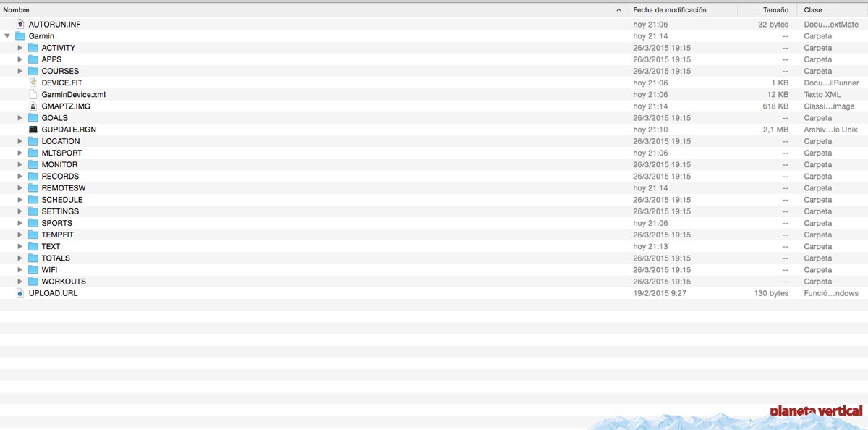Viewport: 868px width, 430px height.
Task: Click the GUPDATE.RGN executable icon
Action: (x=33, y=130)
